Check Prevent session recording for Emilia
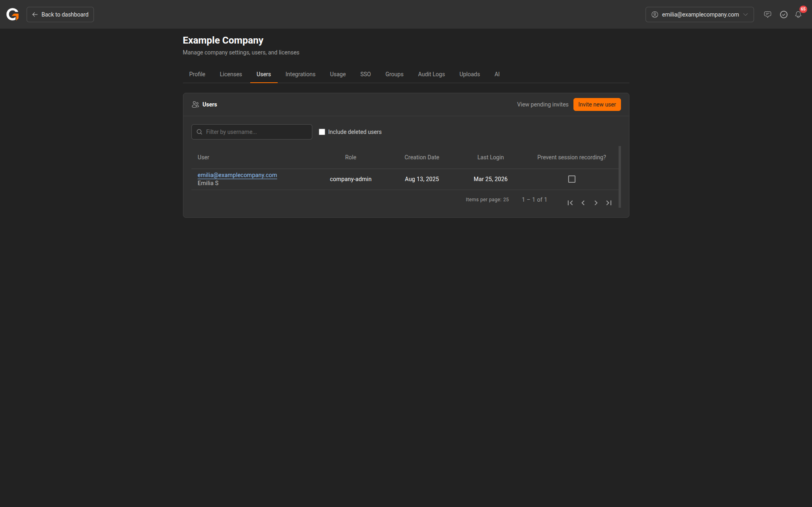812x507 pixels. (x=571, y=179)
